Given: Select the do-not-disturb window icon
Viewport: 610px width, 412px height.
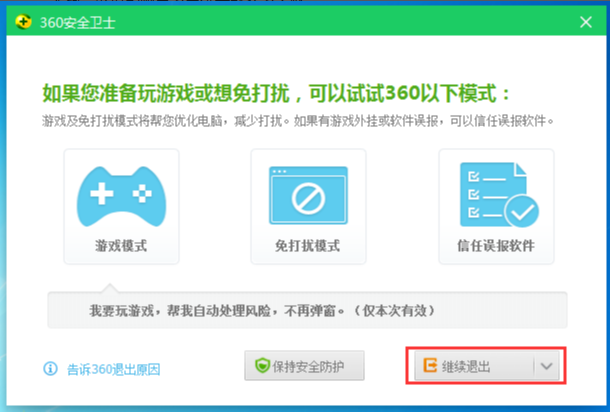Looking at the screenshot, I should pyautogui.click(x=308, y=195).
